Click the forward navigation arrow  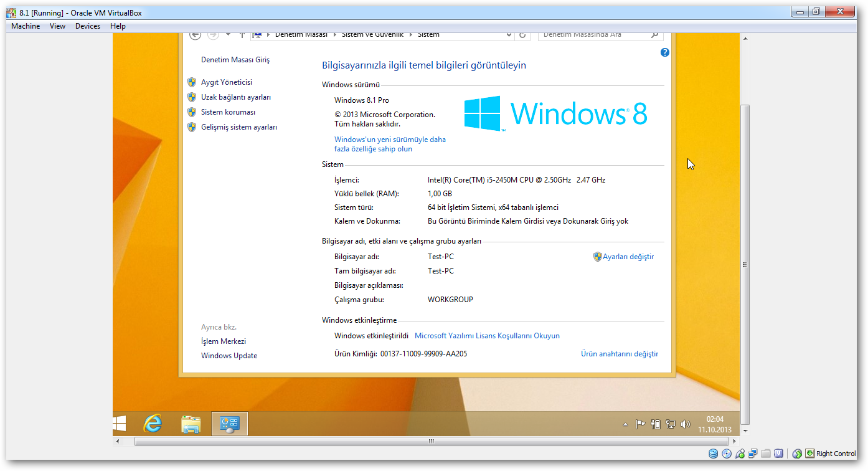tap(213, 35)
